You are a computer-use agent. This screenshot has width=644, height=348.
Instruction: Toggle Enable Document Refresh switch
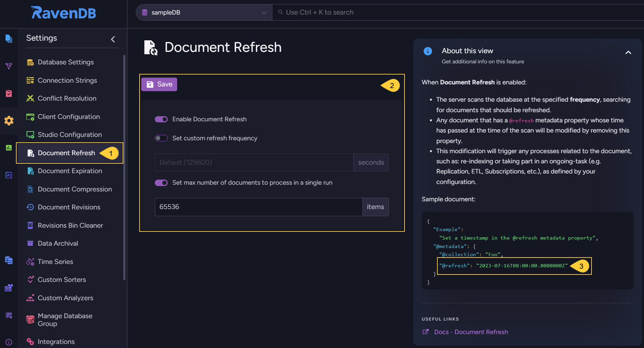(x=161, y=119)
